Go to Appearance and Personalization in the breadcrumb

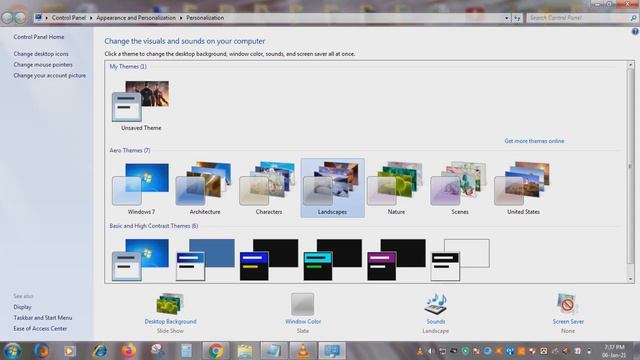click(136, 18)
